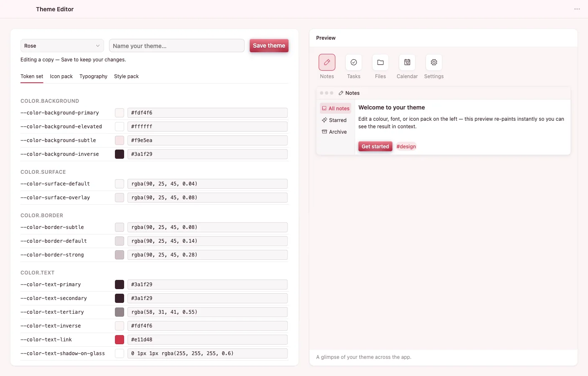This screenshot has width=588, height=376.
Task: Edit the color-text-secondary value field
Action: click(207, 298)
